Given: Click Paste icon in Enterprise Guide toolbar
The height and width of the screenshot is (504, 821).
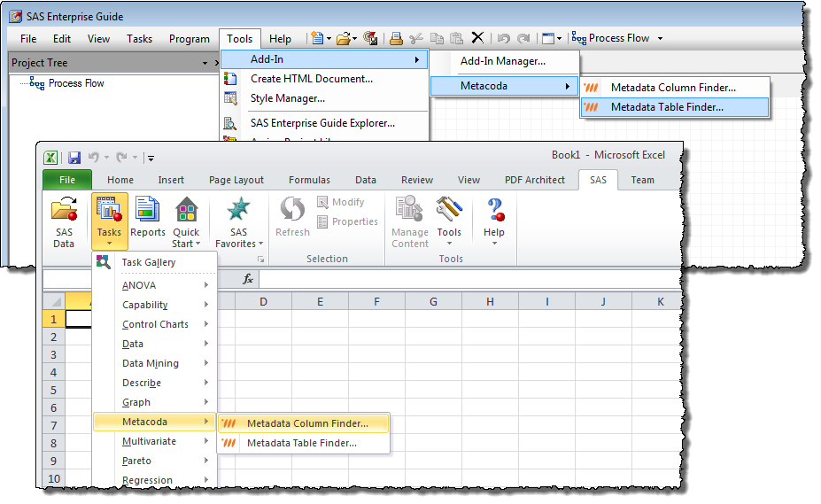Looking at the screenshot, I should click(x=457, y=38).
